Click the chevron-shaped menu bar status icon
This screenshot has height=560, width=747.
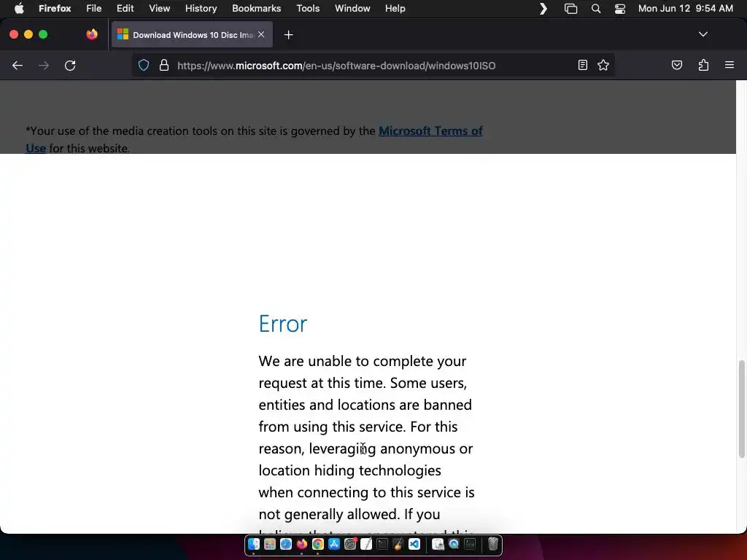tap(543, 9)
